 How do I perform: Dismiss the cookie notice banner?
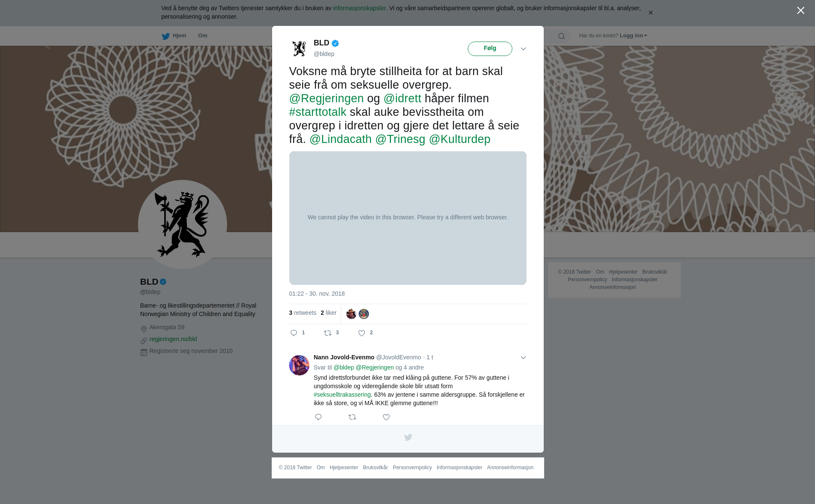click(x=650, y=12)
